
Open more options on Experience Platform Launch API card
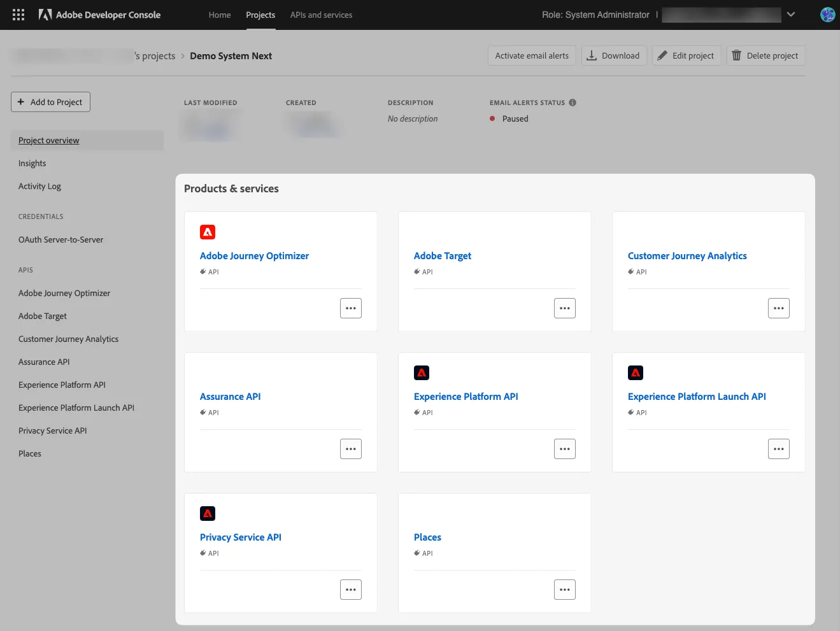[779, 449]
